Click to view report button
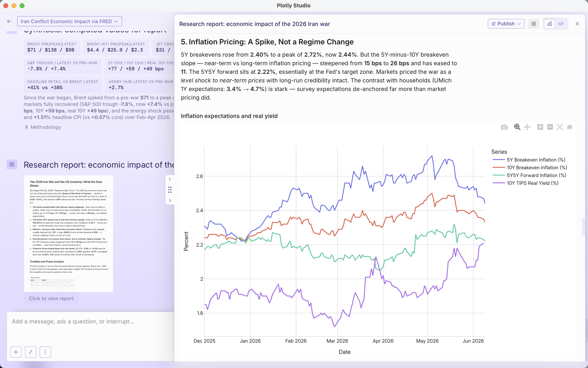This screenshot has width=588, height=368. 51,298
